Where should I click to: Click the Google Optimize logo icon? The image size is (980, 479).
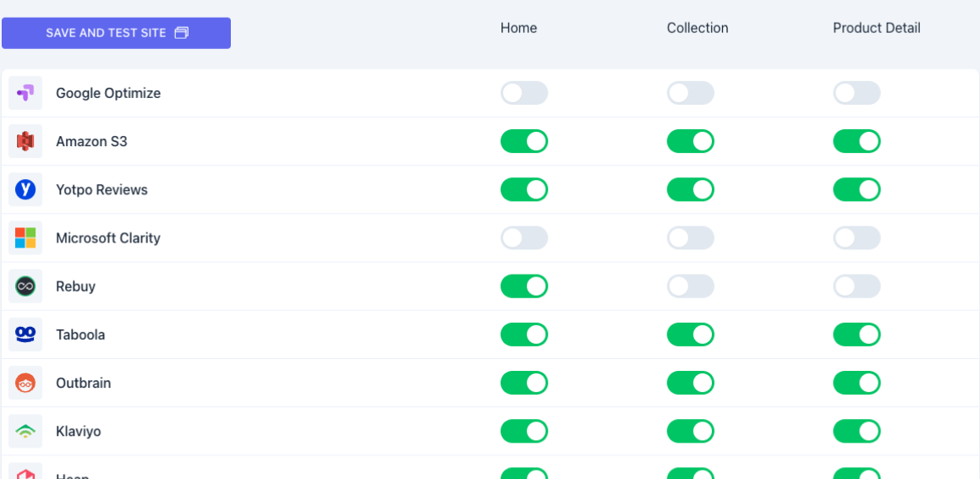click(x=25, y=93)
